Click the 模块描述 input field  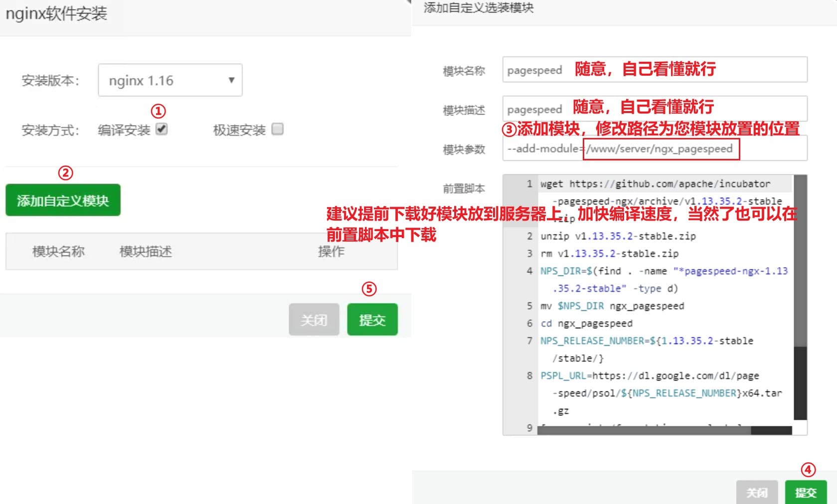[x=655, y=109]
